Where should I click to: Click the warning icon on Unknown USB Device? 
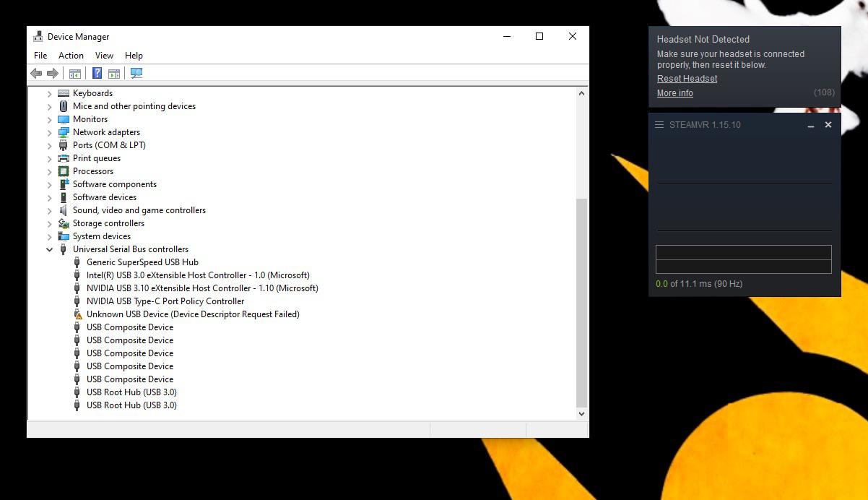point(77,314)
